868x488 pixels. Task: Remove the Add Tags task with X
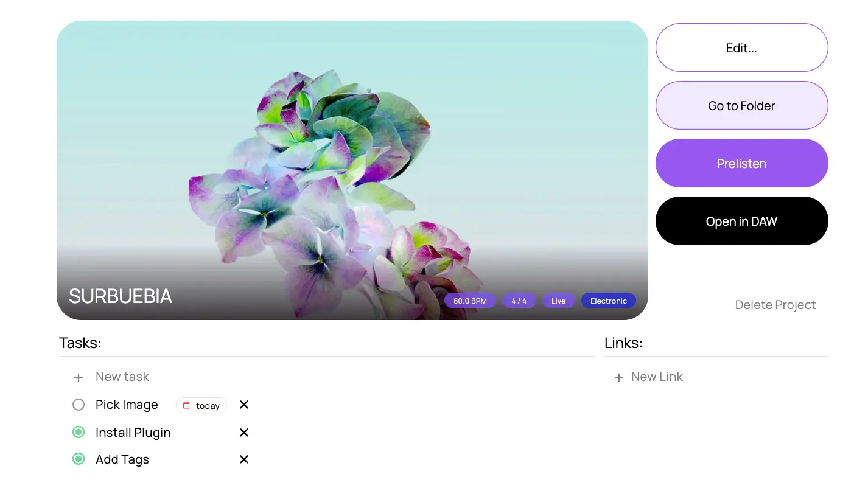coord(244,459)
